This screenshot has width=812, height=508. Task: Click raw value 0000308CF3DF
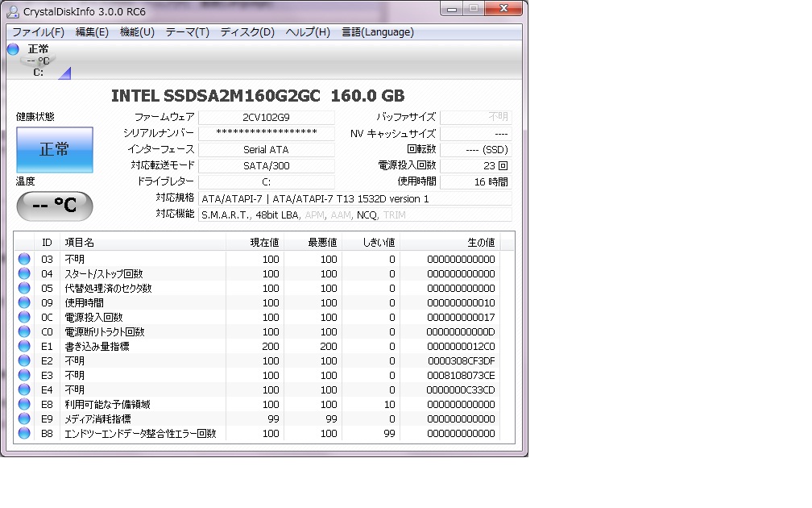click(x=461, y=360)
